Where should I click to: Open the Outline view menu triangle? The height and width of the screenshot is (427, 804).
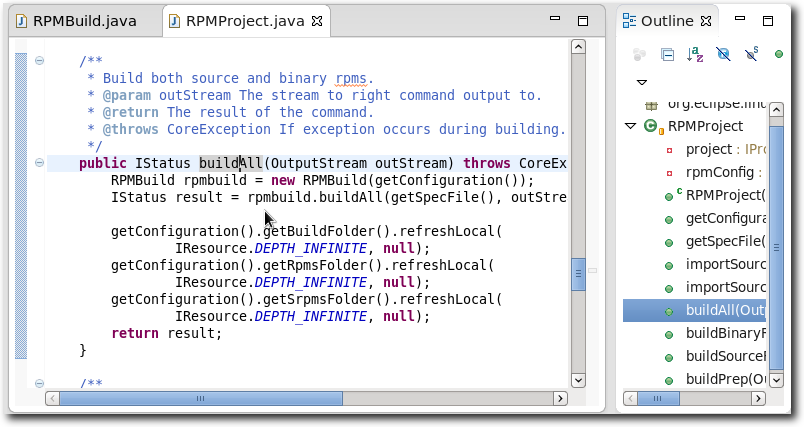(642, 82)
